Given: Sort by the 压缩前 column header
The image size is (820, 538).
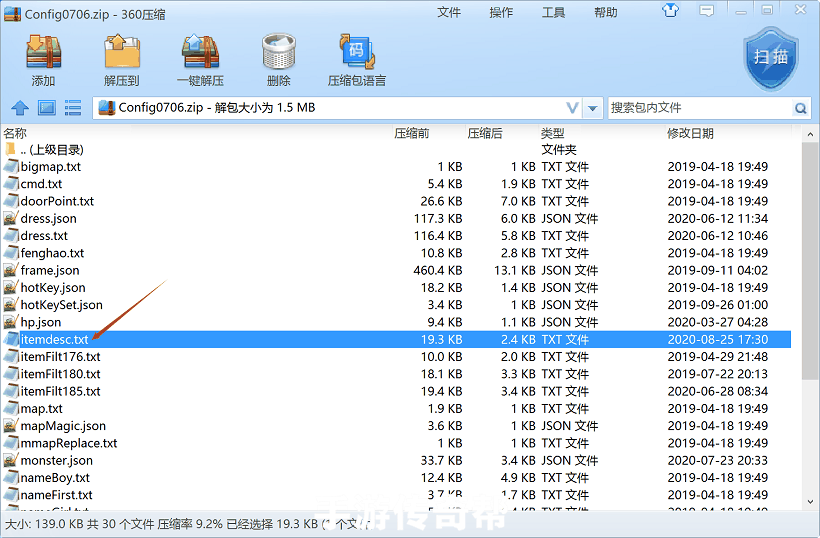Looking at the screenshot, I should coord(412,133).
